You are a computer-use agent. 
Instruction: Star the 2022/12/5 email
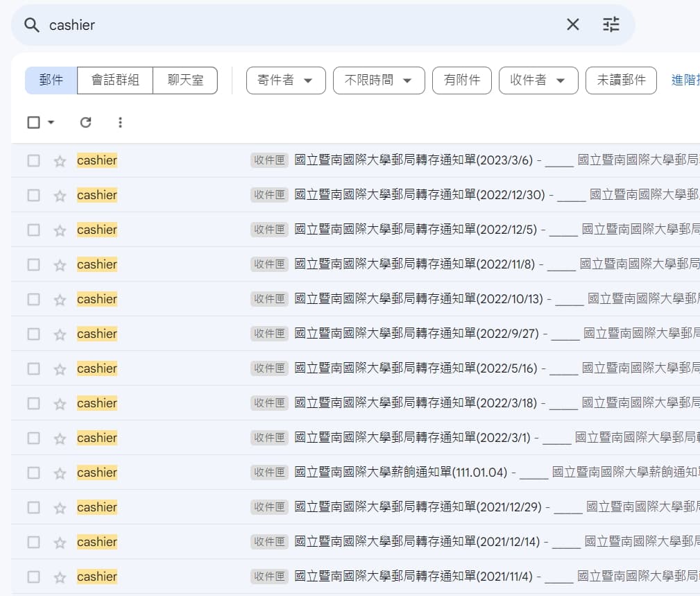click(x=60, y=230)
